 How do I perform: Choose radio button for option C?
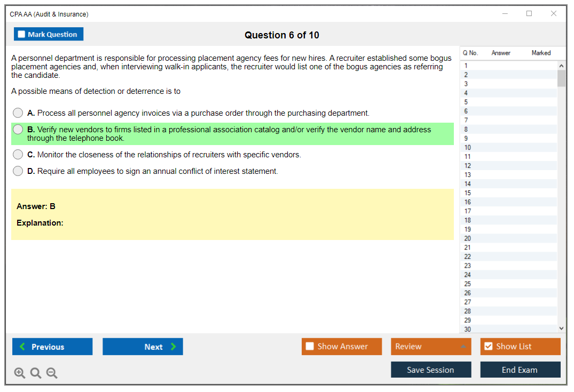[x=18, y=155]
